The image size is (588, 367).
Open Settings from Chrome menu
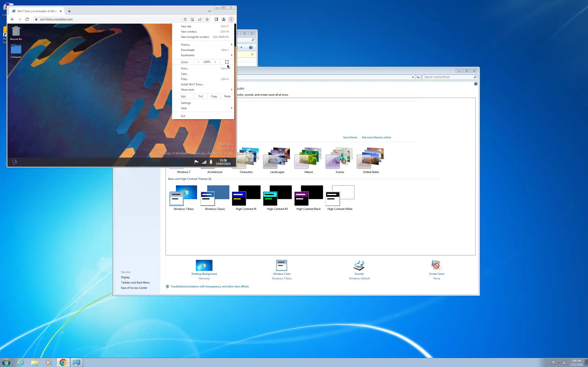coord(186,103)
